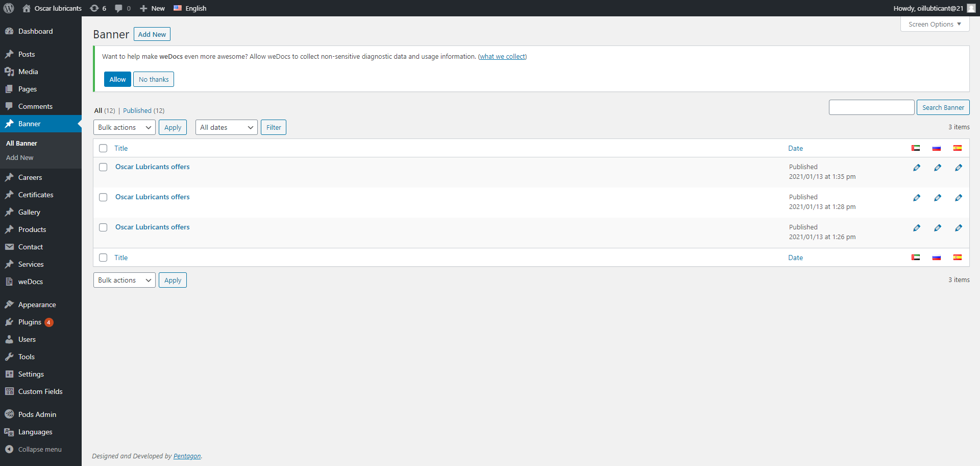Image resolution: width=980 pixels, height=466 pixels.
Task: Open the top Bulk actions dropdown
Action: click(125, 127)
